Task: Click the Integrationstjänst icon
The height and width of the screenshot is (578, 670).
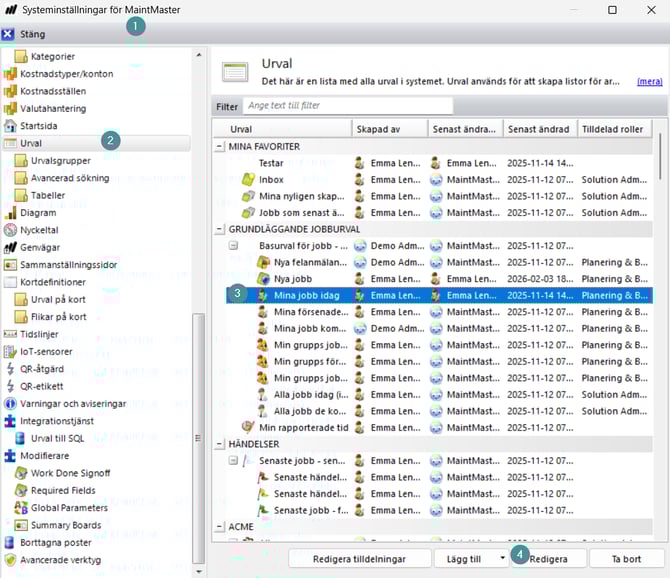Action: [x=11, y=422]
